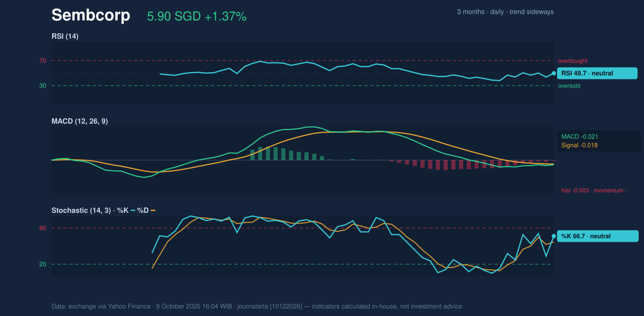
Task: Click the MACD (12, 26, 9) heading
Action: pyautogui.click(x=79, y=121)
